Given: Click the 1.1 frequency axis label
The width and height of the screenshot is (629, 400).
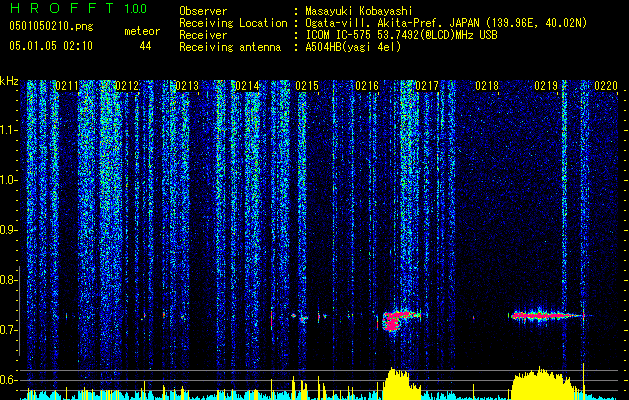Looking at the screenshot, I should [8, 130].
